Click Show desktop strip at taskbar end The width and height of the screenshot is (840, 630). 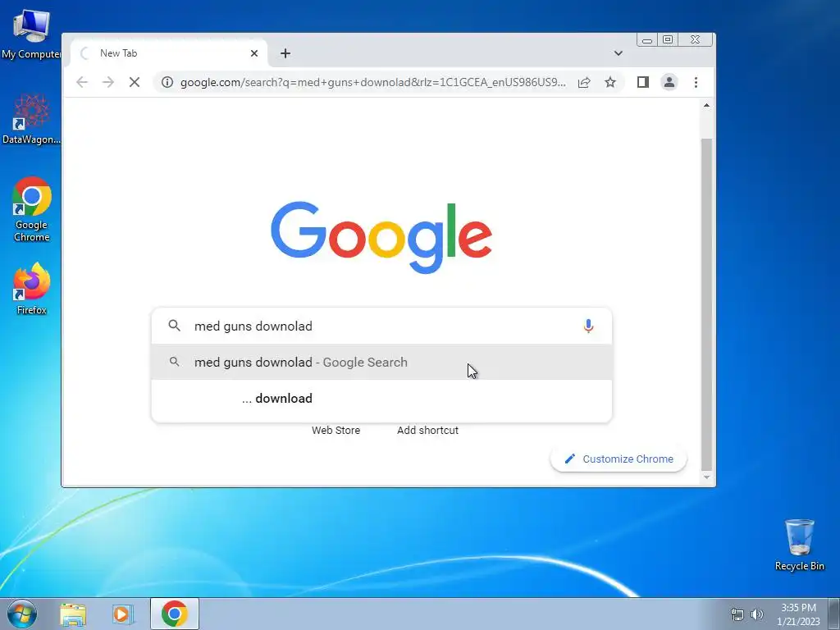pyautogui.click(x=834, y=614)
